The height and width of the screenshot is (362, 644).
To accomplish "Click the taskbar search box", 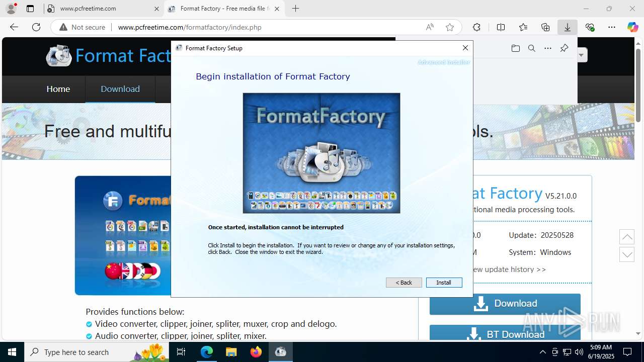I will tap(97, 352).
